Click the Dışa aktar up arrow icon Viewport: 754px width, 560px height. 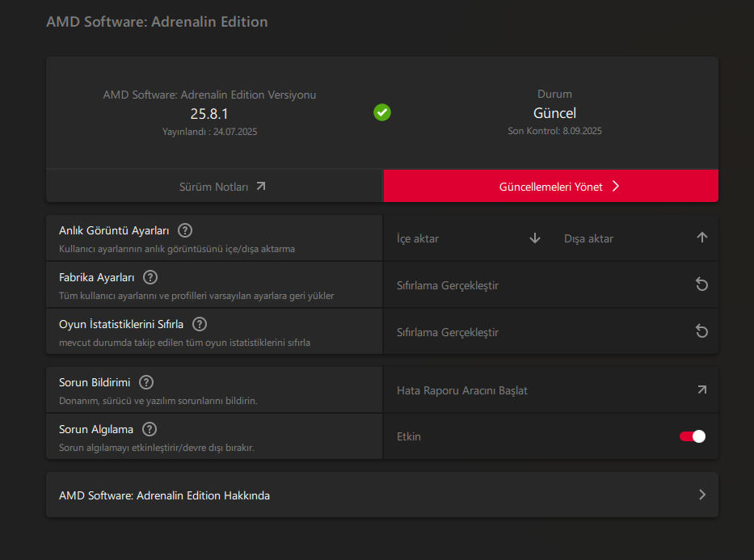tap(702, 238)
